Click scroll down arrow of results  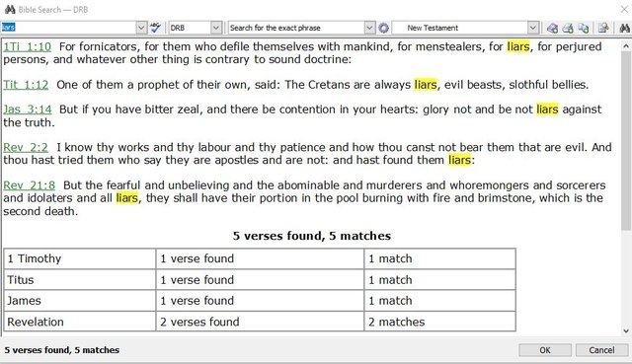pyautogui.click(x=626, y=331)
